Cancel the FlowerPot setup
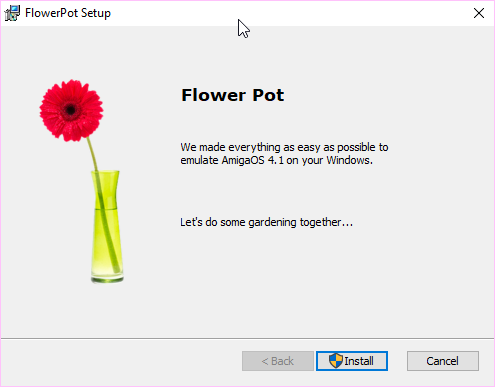 (x=443, y=361)
